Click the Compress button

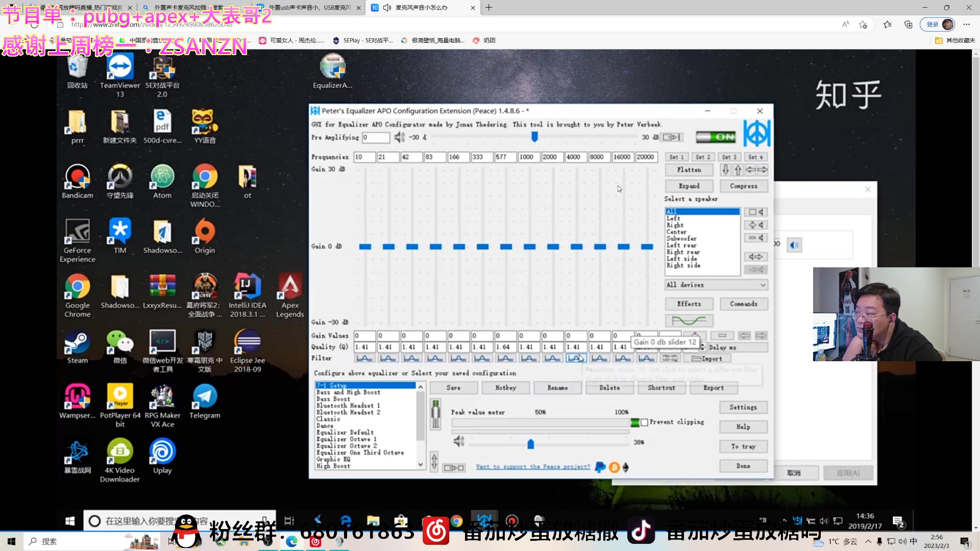[x=744, y=186]
